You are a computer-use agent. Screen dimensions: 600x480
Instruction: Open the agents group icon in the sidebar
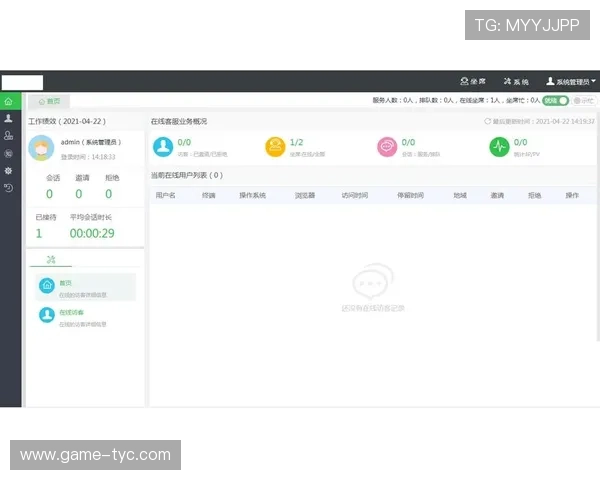pos(8,136)
